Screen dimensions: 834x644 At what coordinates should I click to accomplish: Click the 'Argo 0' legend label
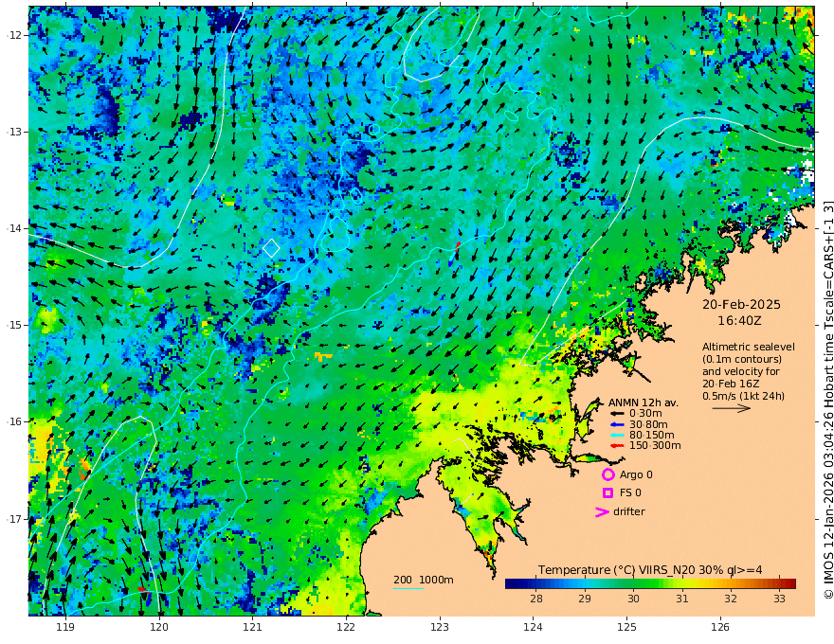[x=636, y=475]
